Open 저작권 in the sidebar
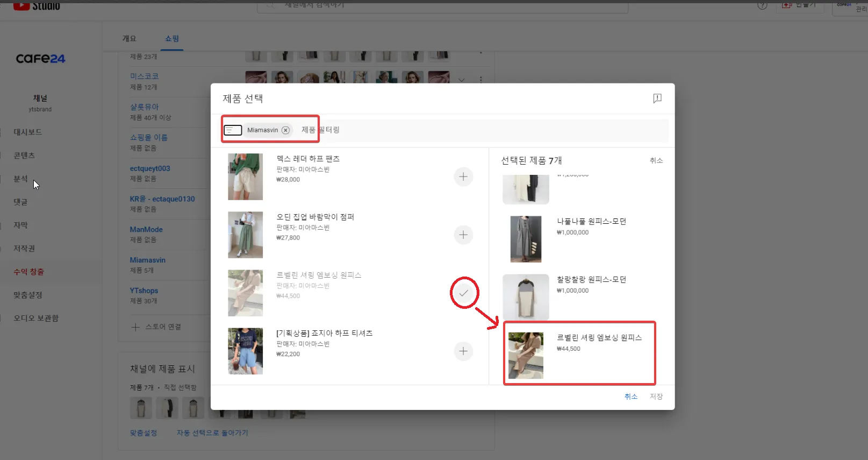 [24, 249]
